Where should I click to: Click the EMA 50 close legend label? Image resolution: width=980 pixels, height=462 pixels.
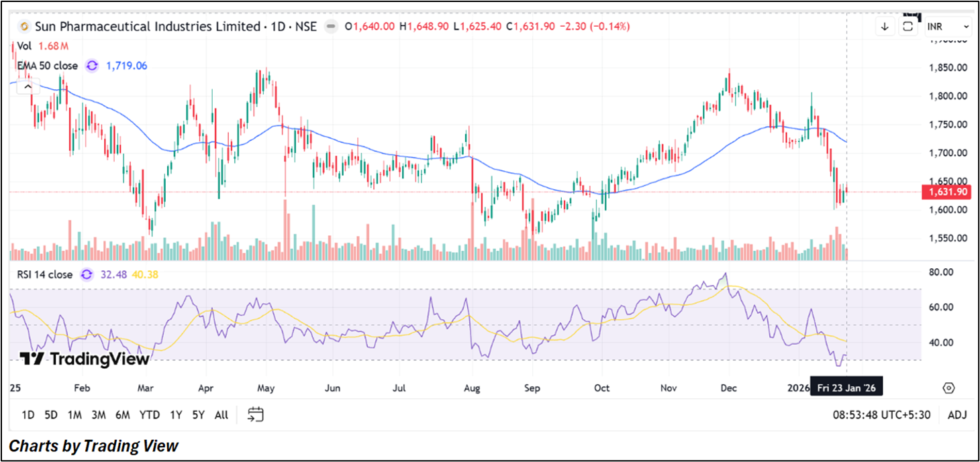tap(48, 66)
